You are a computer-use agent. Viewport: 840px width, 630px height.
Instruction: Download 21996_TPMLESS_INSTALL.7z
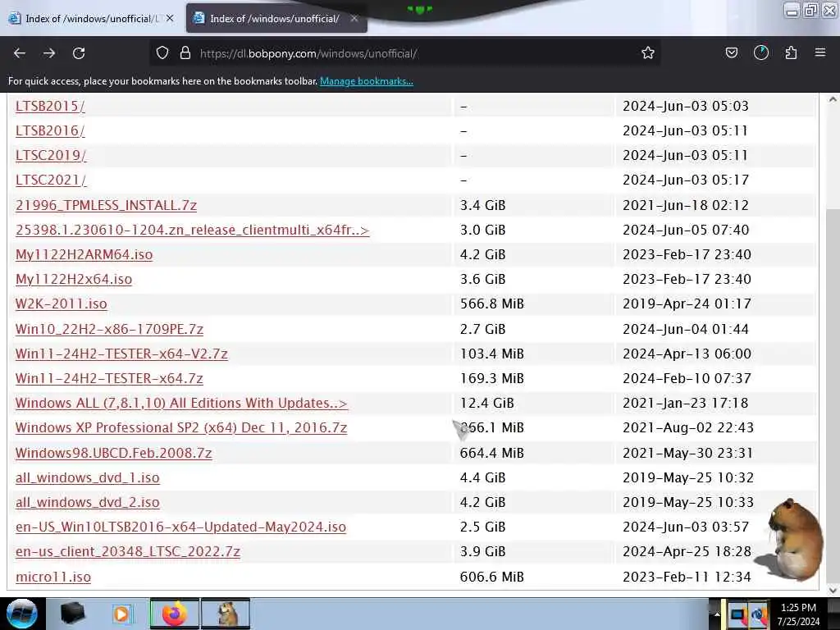pos(106,205)
